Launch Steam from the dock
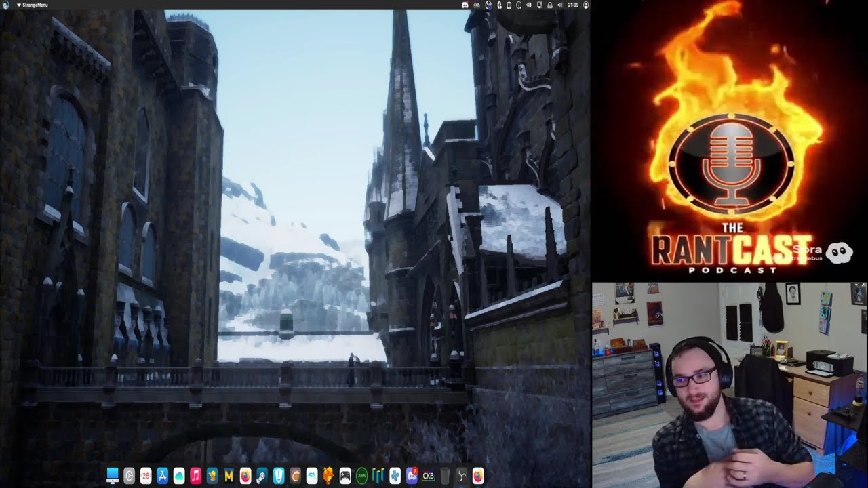The image size is (868, 488). [x=262, y=476]
